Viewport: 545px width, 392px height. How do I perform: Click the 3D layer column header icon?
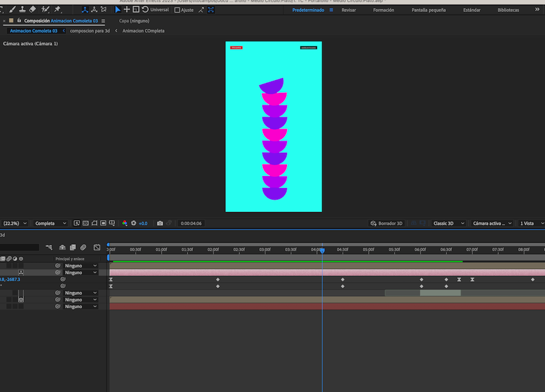point(21,259)
